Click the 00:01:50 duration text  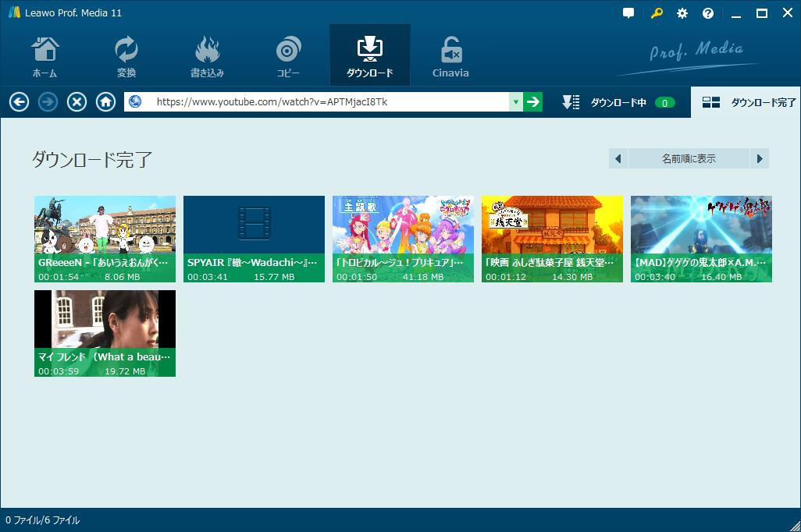(x=357, y=277)
